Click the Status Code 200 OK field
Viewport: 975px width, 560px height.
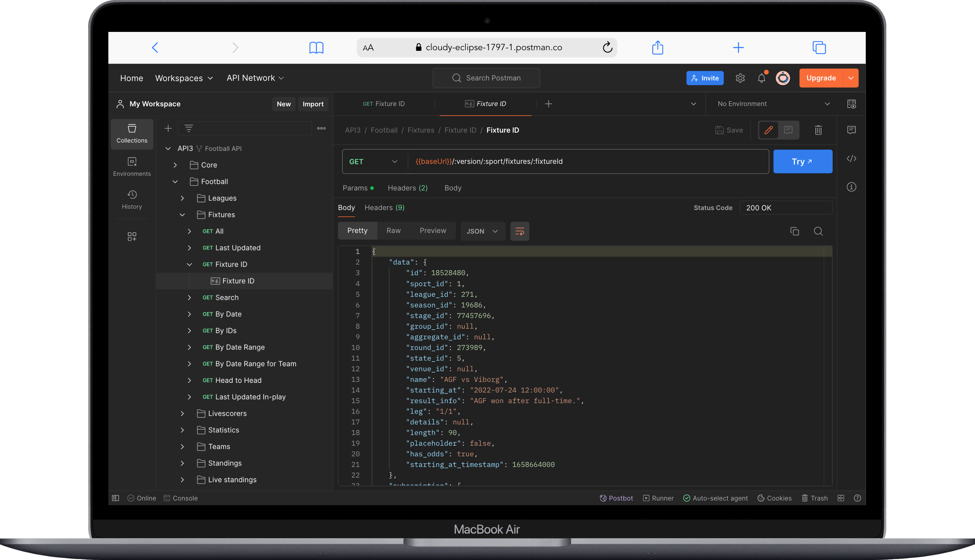click(786, 208)
